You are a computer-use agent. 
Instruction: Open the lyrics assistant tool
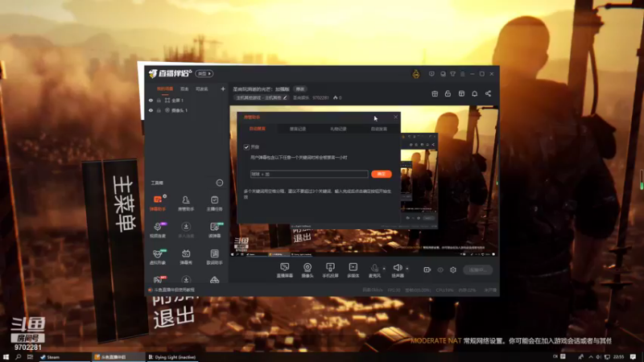[x=214, y=257]
